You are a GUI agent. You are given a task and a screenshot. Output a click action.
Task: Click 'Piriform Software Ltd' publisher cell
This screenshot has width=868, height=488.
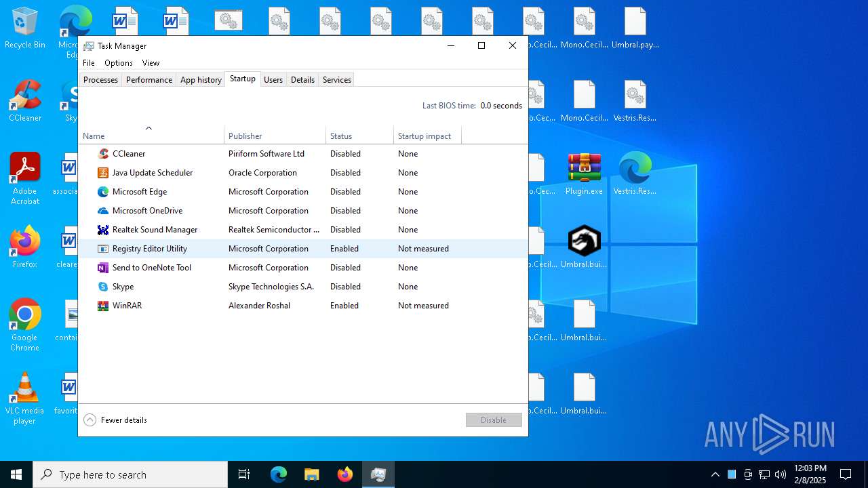pyautogui.click(x=267, y=154)
